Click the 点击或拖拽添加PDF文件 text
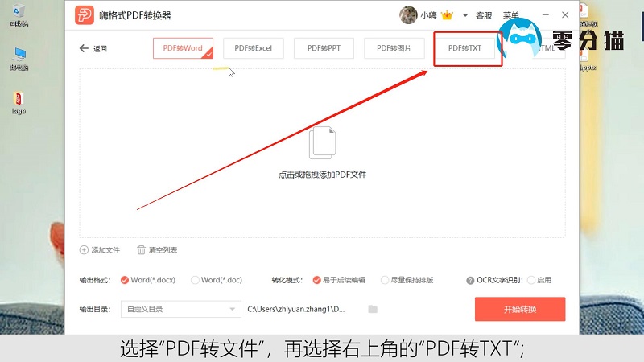The width and height of the screenshot is (644, 362). (x=323, y=175)
